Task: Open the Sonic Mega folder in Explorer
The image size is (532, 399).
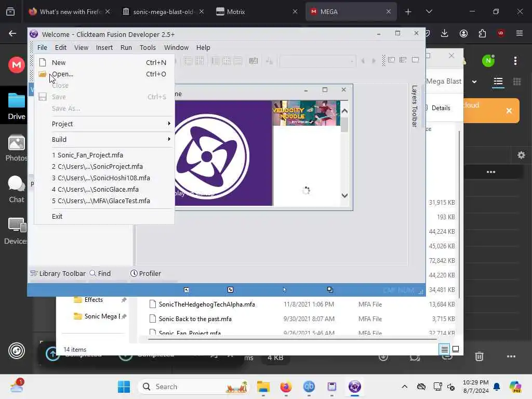Action: tap(97, 316)
